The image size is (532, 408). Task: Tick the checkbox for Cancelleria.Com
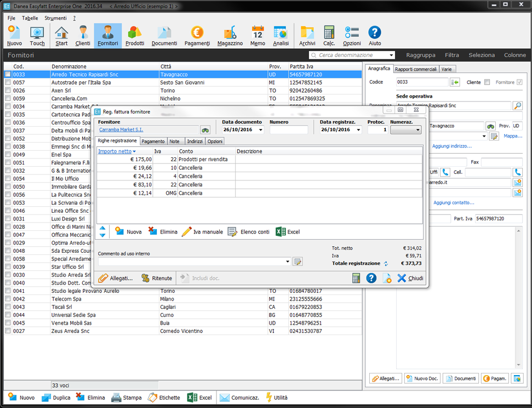coord(8,99)
